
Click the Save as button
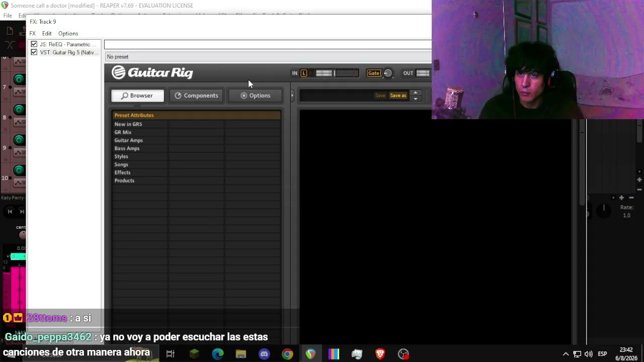pyautogui.click(x=398, y=96)
